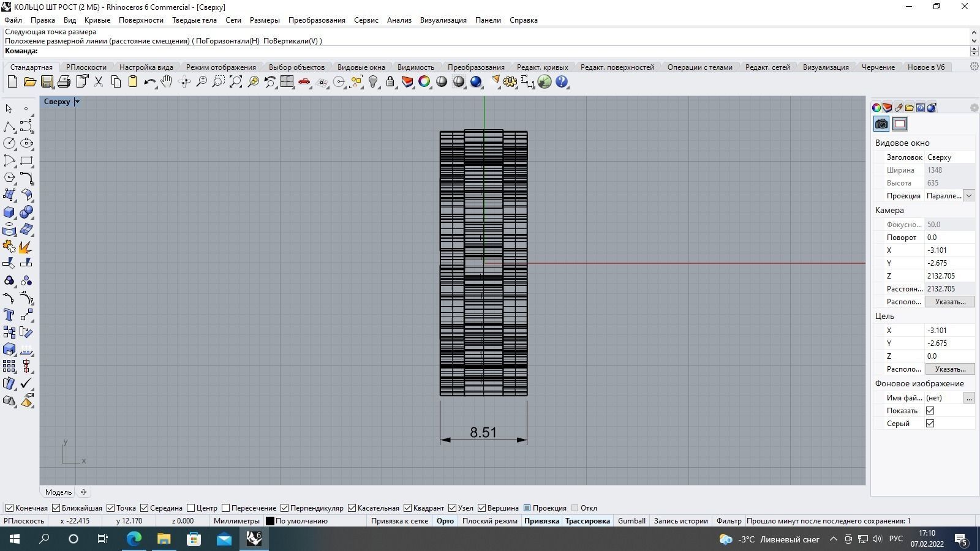This screenshot has height=551, width=980.
Task: Toggle Привязка к сетке in status bar
Action: click(399, 521)
